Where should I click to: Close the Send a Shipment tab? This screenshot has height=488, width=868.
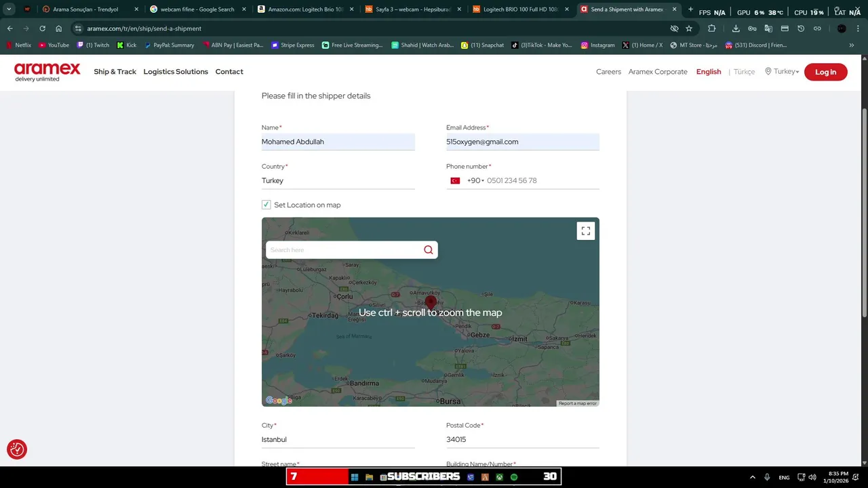click(674, 9)
